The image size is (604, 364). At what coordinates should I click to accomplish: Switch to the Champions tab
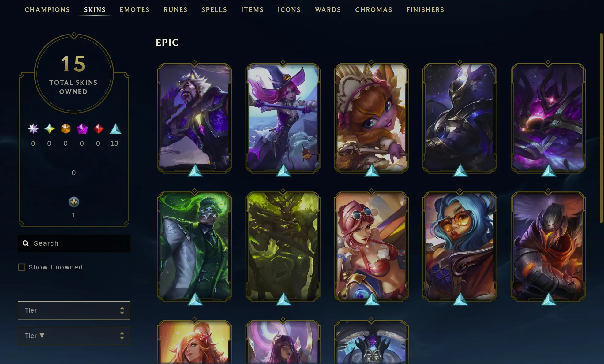(x=47, y=10)
